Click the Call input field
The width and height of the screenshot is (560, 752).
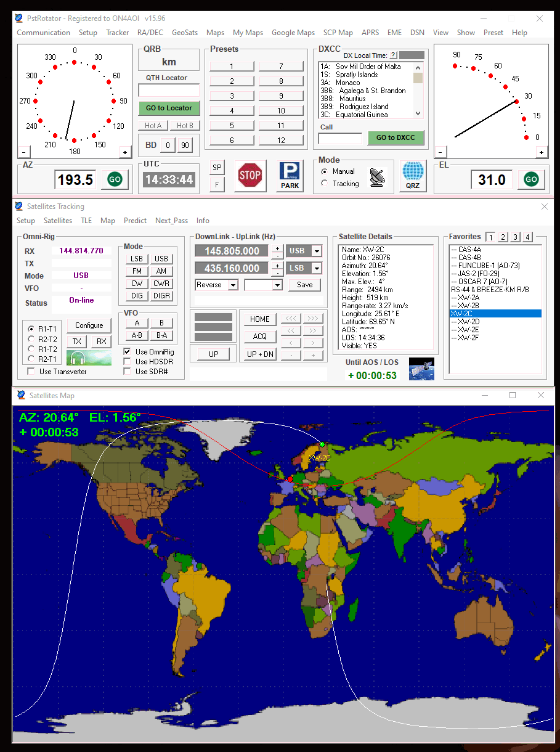[340, 139]
